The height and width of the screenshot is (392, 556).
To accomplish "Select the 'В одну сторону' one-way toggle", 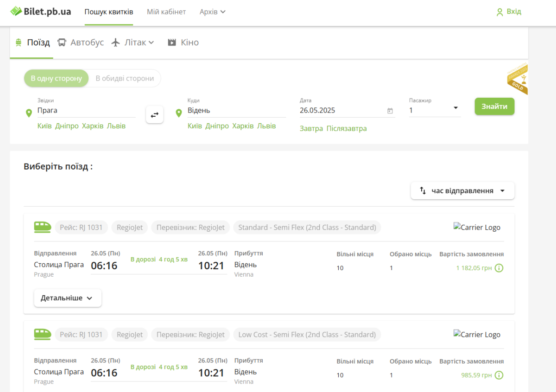I will coord(56,78).
